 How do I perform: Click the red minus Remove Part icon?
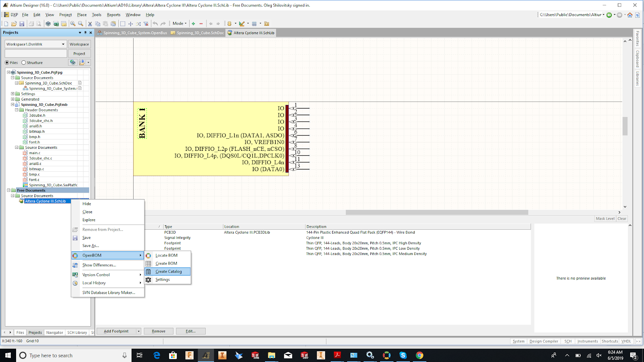[x=201, y=24]
